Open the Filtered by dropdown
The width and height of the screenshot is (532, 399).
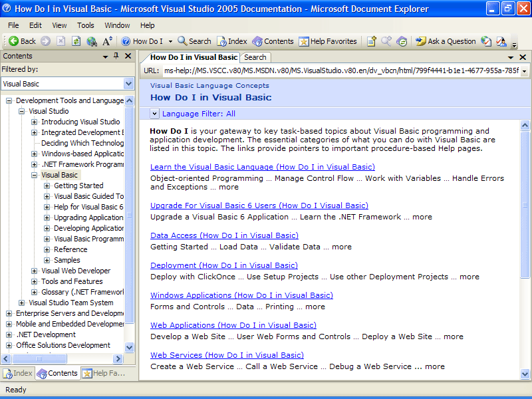(129, 84)
